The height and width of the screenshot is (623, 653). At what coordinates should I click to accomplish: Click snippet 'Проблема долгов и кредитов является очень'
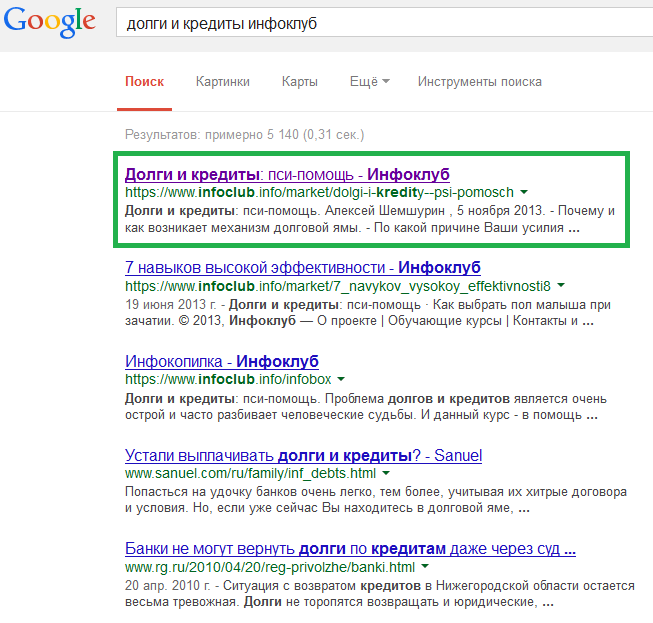pyautogui.click(x=366, y=407)
